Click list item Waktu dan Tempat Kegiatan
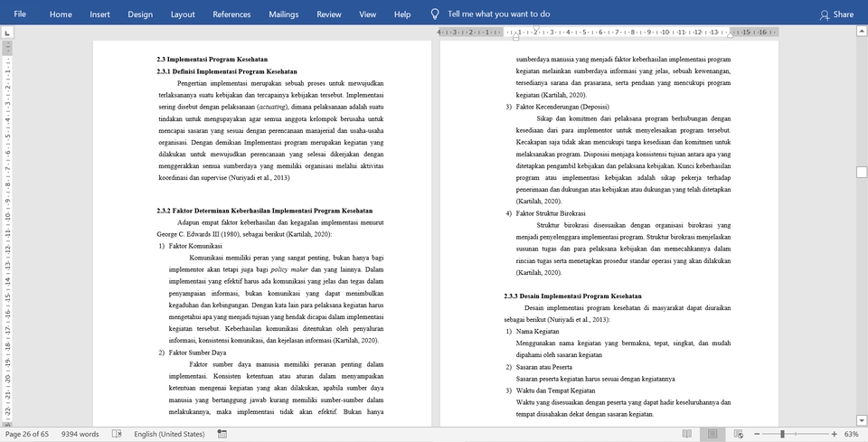868x442 pixels. coord(555,390)
